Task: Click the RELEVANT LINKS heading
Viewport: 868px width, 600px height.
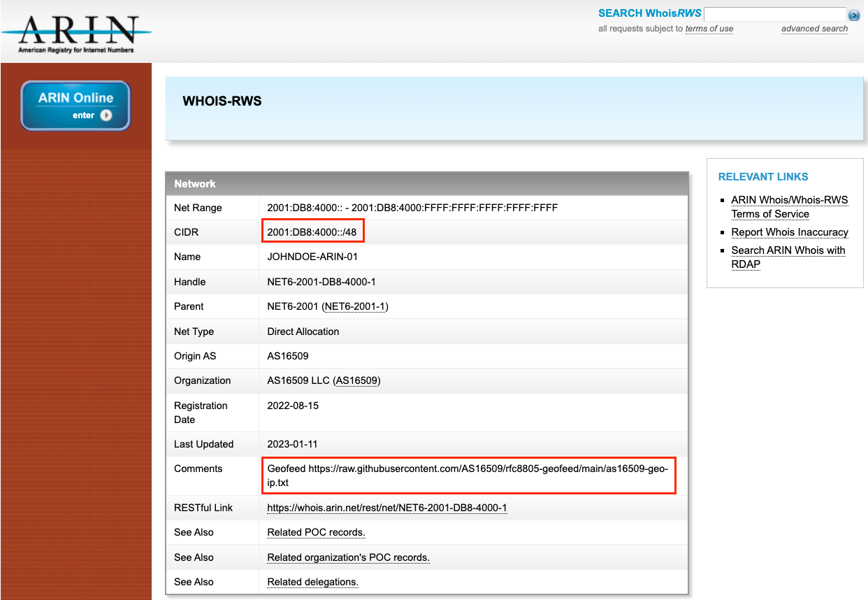Action: tap(763, 177)
